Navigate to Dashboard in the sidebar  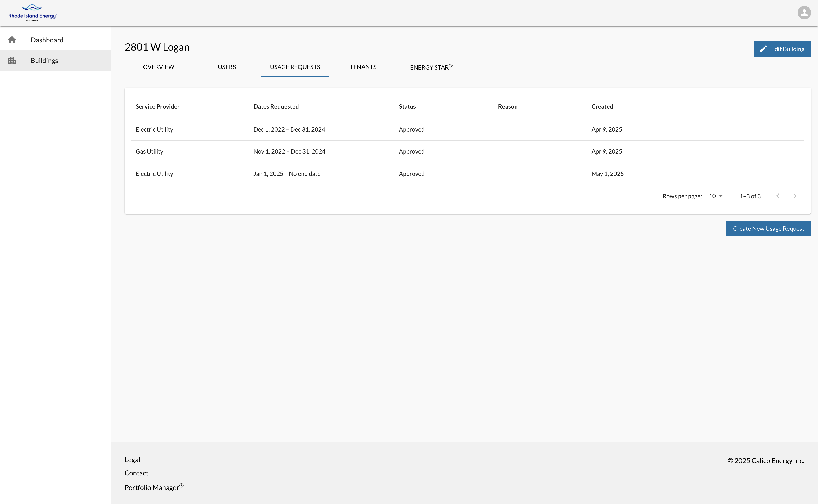click(x=47, y=40)
